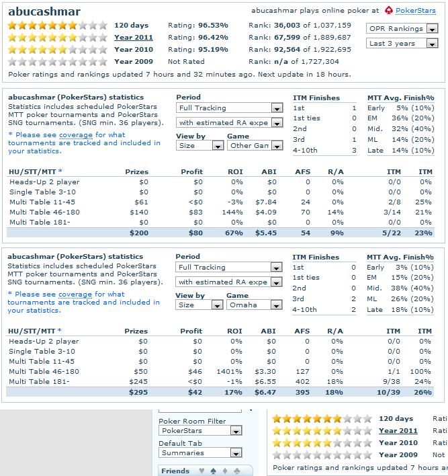Viewport: 448px width, 476px height.
Task: Click the Year 2011 link in bottom panel
Action: coord(398,431)
